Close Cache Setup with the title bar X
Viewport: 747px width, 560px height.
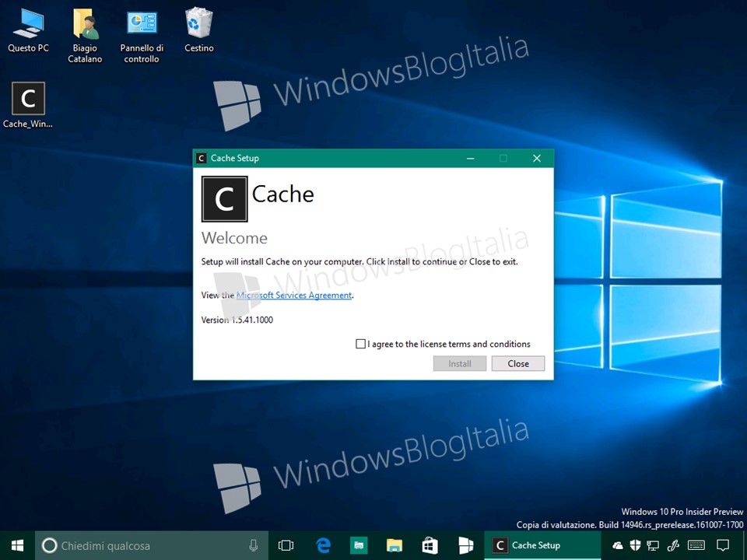[537, 158]
